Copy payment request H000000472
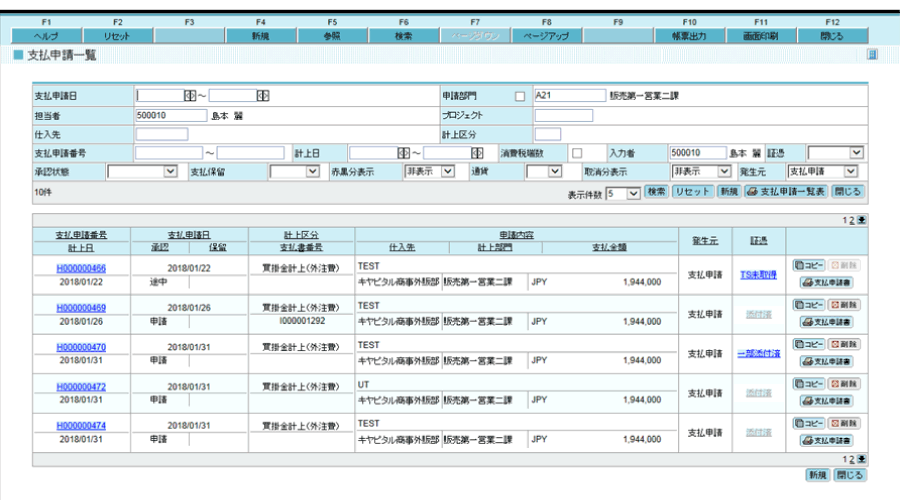This screenshot has height=500, width=900. pyautogui.click(x=809, y=383)
